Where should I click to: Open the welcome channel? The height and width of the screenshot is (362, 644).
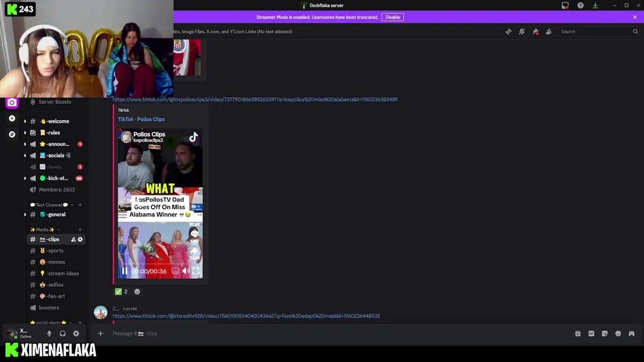[55, 121]
